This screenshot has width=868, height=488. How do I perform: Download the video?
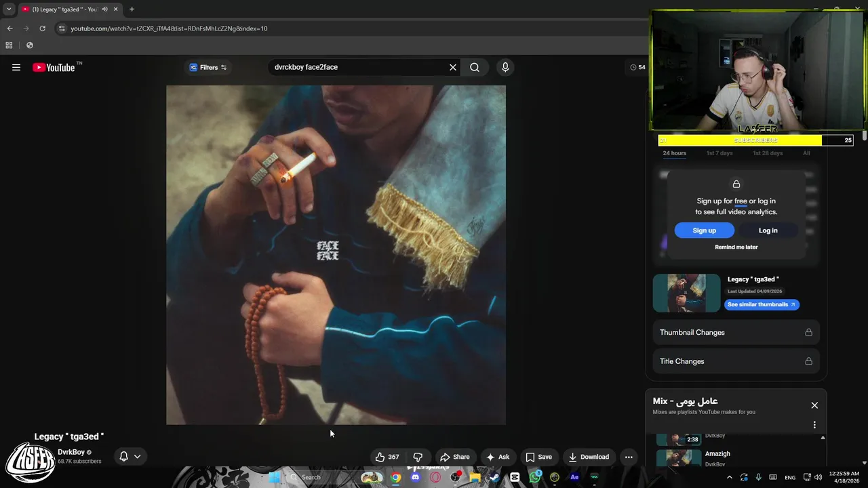(x=589, y=457)
